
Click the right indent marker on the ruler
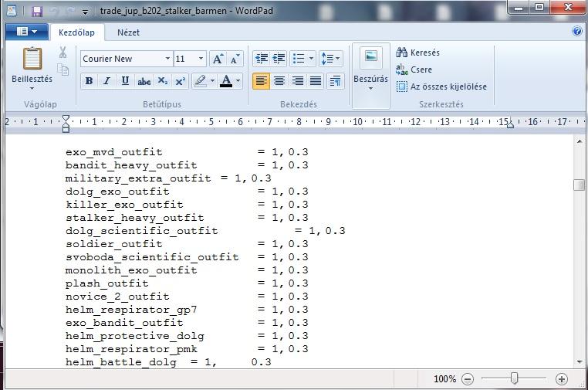510,125
